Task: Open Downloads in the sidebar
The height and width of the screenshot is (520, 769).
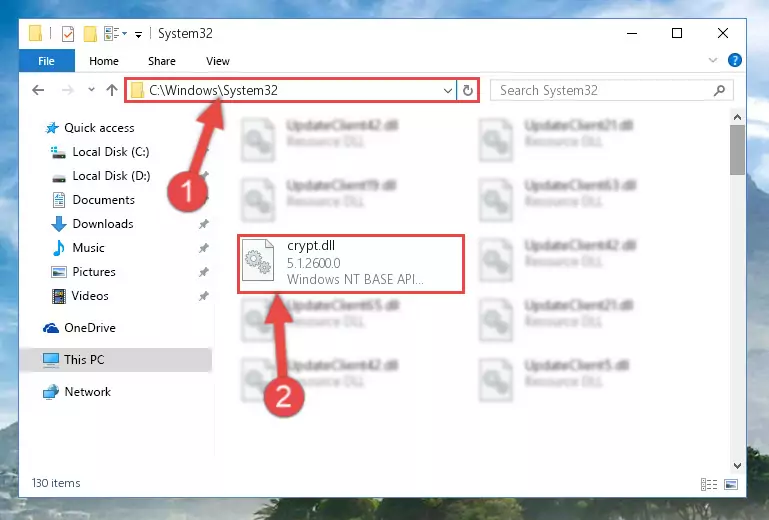Action: [103, 224]
